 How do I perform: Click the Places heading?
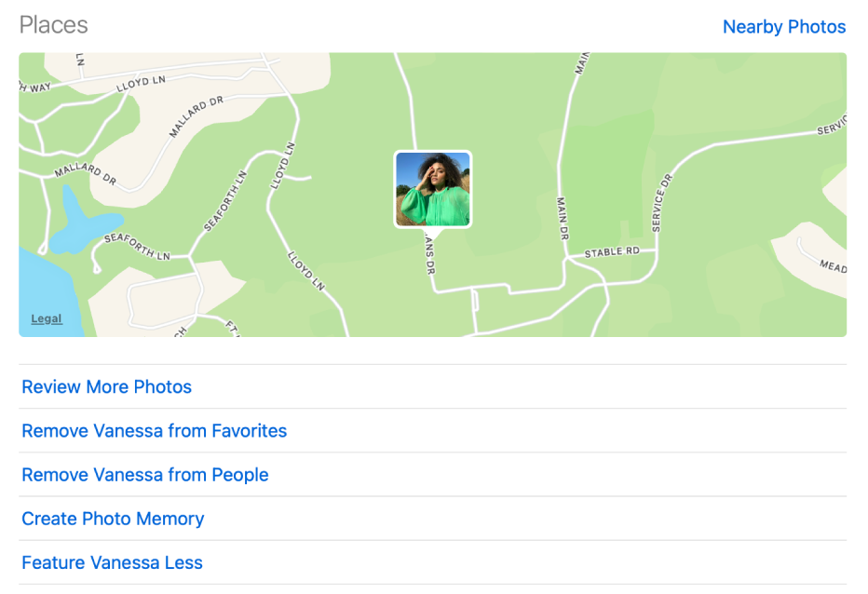pos(54,25)
